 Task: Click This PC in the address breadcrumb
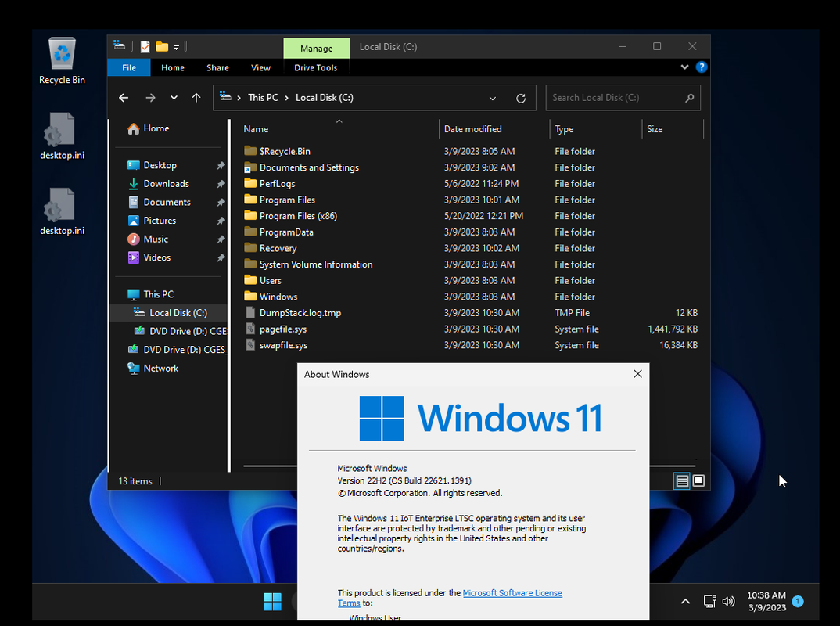263,98
